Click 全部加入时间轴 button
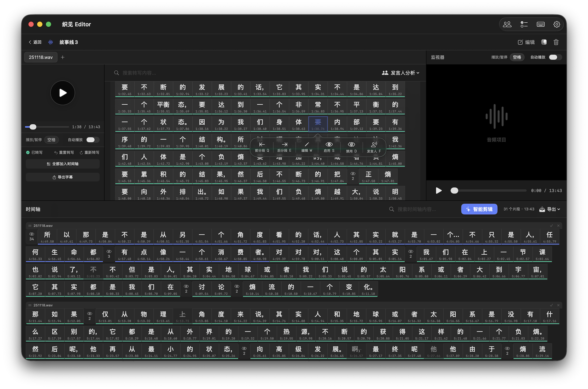The width and height of the screenshot is (588, 389). [x=62, y=164]
